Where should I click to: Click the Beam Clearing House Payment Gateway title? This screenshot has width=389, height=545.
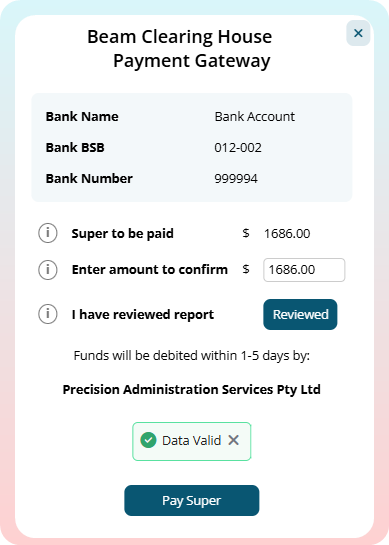(179, 49)
